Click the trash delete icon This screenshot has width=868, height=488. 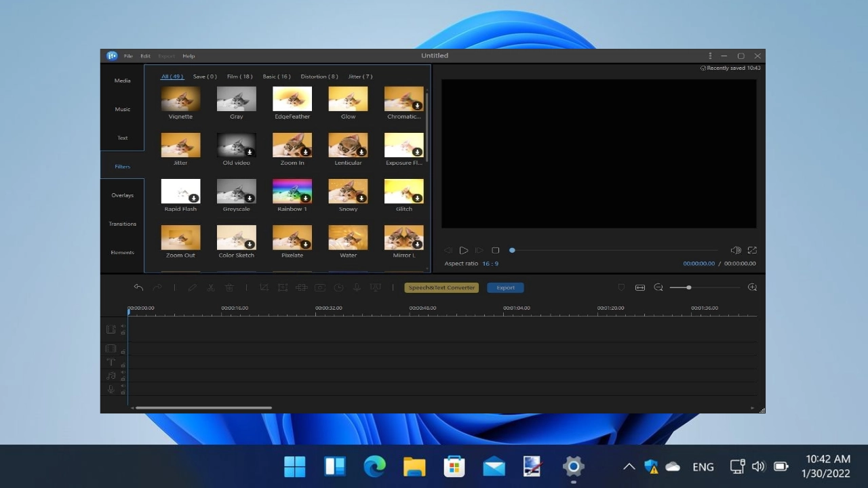tap(229, 287)
